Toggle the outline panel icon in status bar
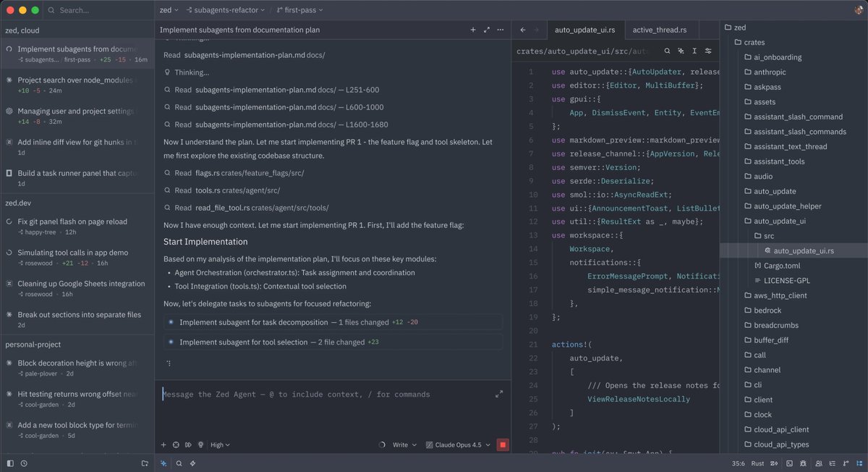The width and height of the screenshot is (868, 472). 832,463
